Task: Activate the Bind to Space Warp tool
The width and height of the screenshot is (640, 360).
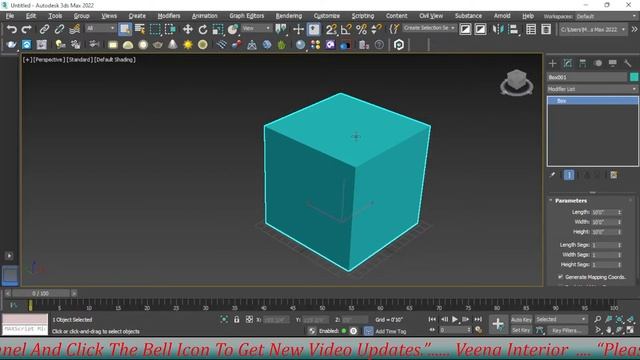Action: [x=74, y=29]
